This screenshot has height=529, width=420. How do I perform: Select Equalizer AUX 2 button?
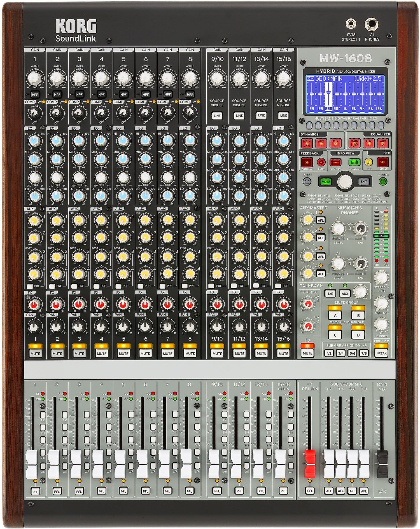(383, 143)
